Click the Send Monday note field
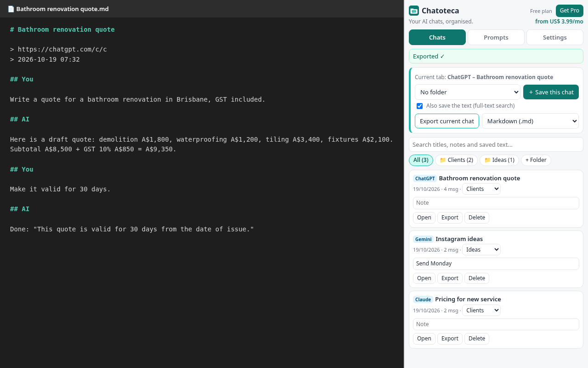The image size is (588, 368). (496, 264)
